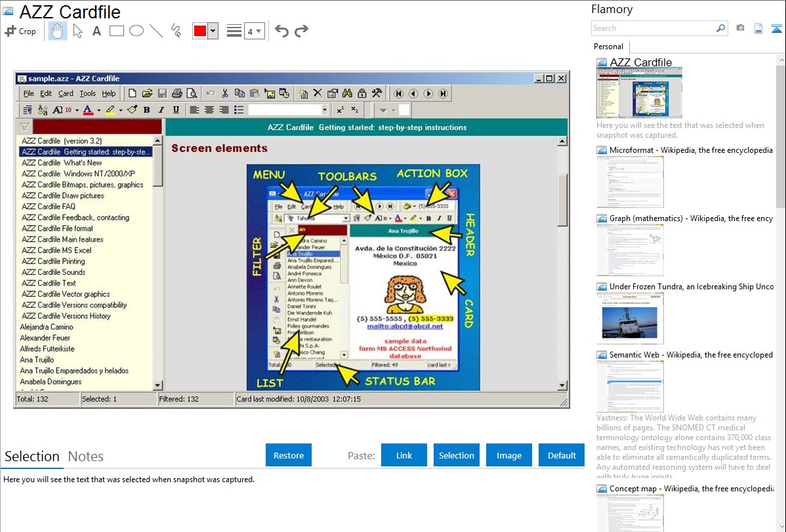The image size is (786, 532).
Task: Click the red color swatch
Action: click(x=200, y=31)
